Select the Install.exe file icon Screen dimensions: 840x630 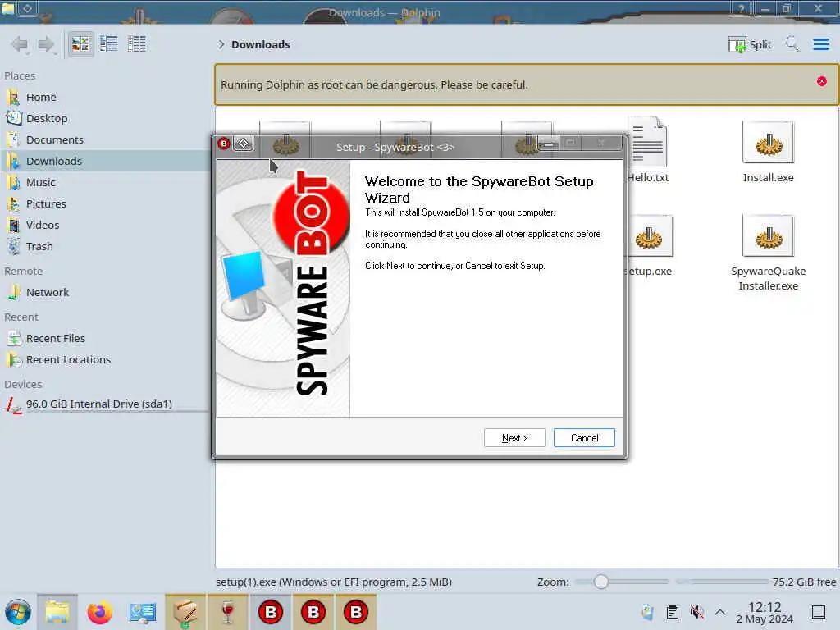click(x=768, y=143)
